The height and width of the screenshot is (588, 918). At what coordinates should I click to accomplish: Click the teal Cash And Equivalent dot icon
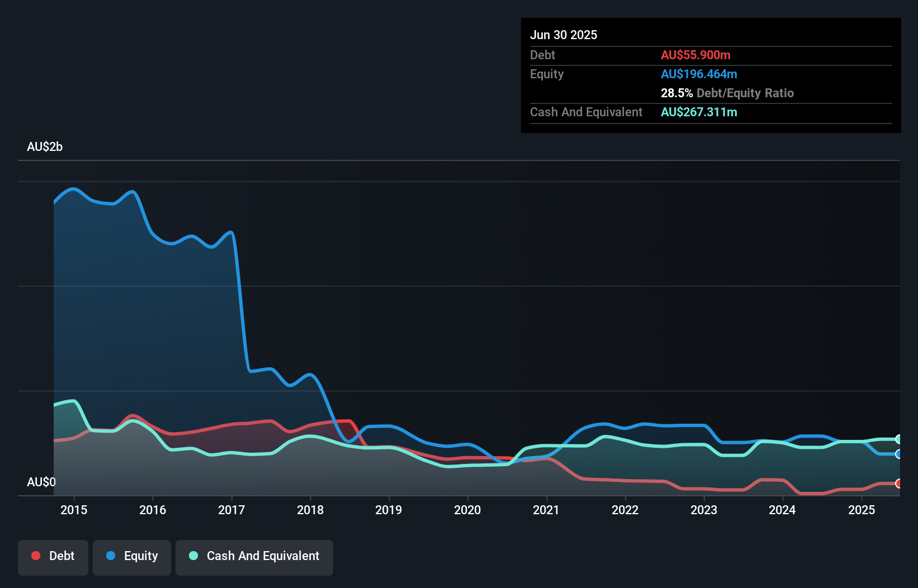coord(193,556)
